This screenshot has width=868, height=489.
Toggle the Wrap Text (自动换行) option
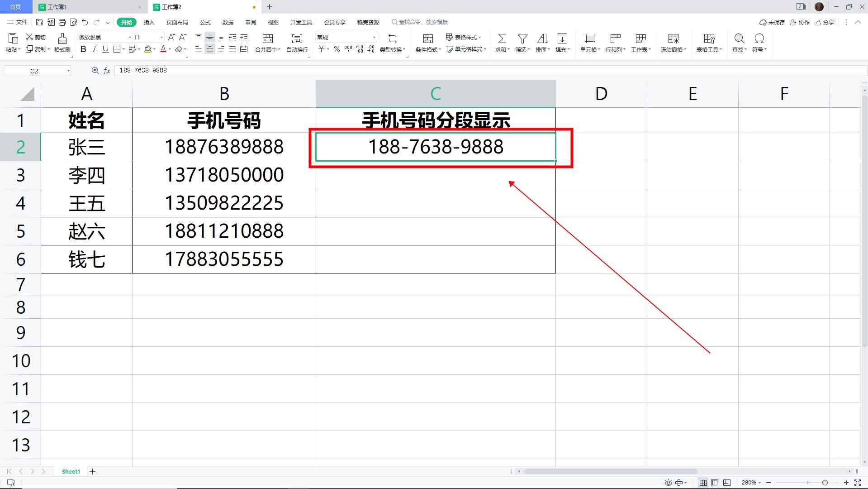tap(297, 39)
